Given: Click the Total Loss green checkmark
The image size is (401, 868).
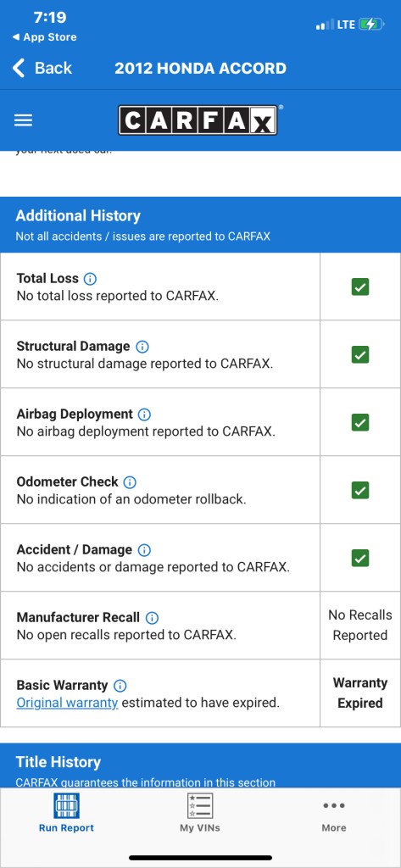Looking at the screenshot, I should tap(360, 287).
